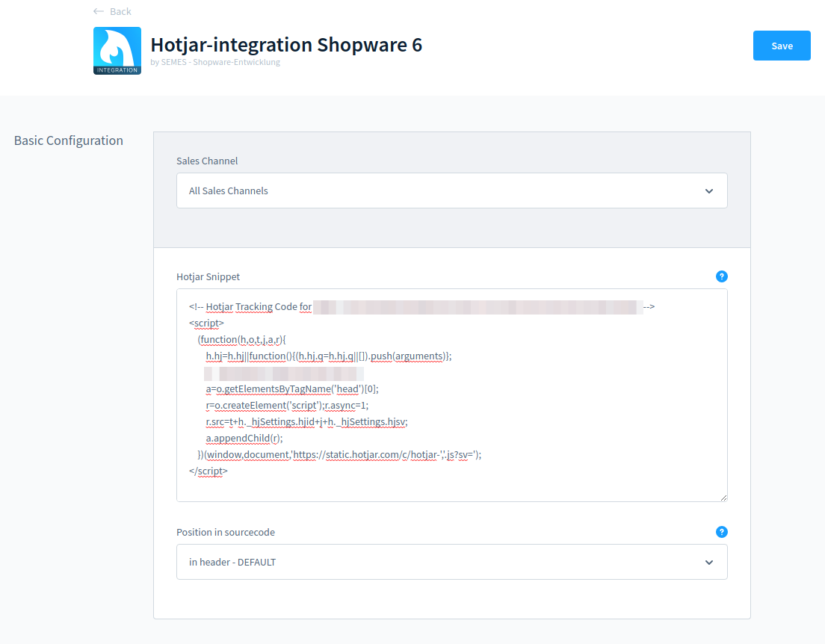The height and width of the screenshot is (644, 825).
Task: Click the opening '<script>' tag line
Action: (x=206, y=323)
